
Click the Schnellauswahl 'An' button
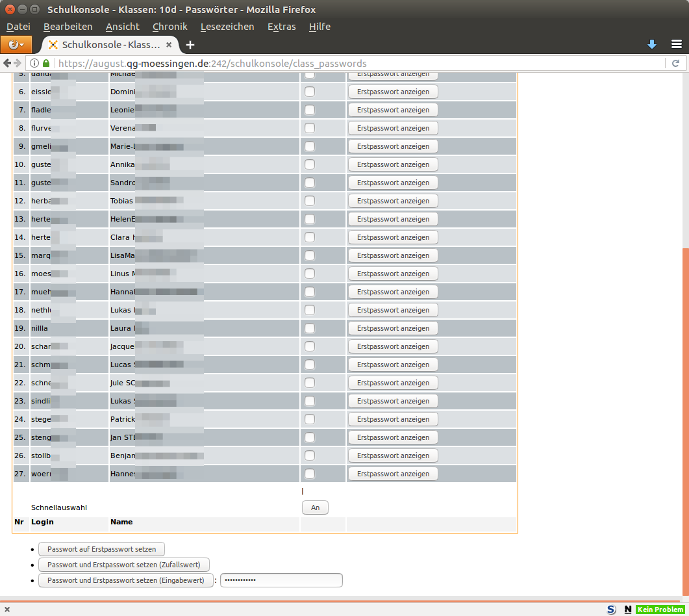pyautogui.click(x=315, y=507)
